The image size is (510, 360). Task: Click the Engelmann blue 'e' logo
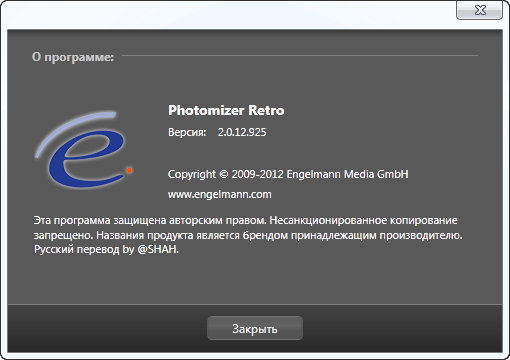pyautogui.click(x=84, y=150)
